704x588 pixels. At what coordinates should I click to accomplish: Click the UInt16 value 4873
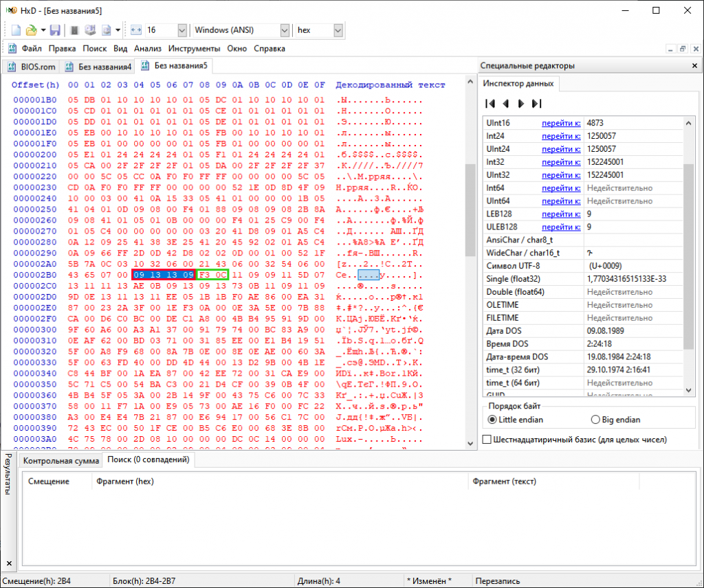[x=595, y=123]
